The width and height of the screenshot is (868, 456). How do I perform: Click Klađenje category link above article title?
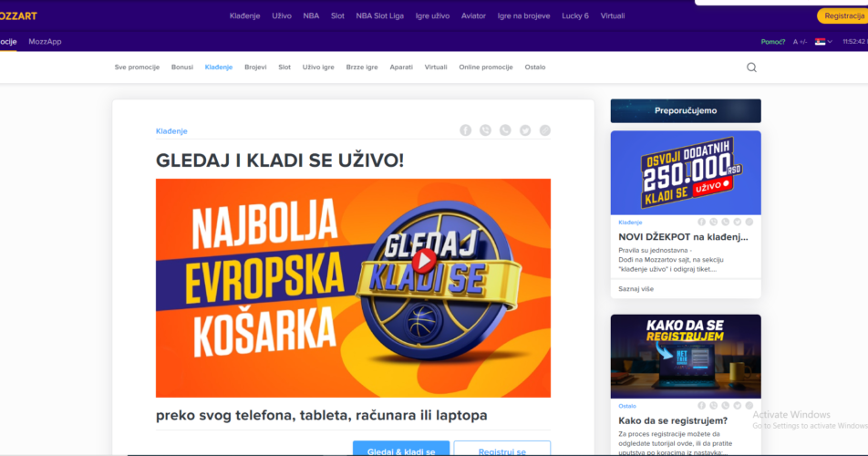pyautogui.click(x=171, y=131)
